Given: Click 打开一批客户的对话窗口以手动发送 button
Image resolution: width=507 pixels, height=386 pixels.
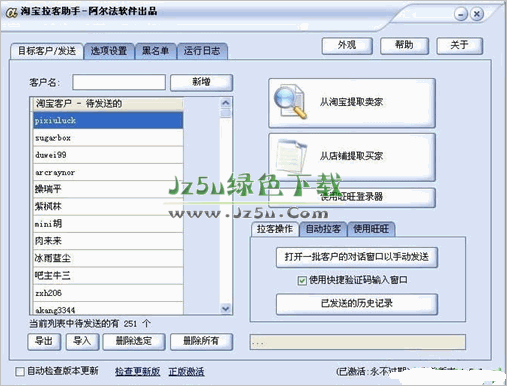Looking at the screenshot, I should pos(357,257).
